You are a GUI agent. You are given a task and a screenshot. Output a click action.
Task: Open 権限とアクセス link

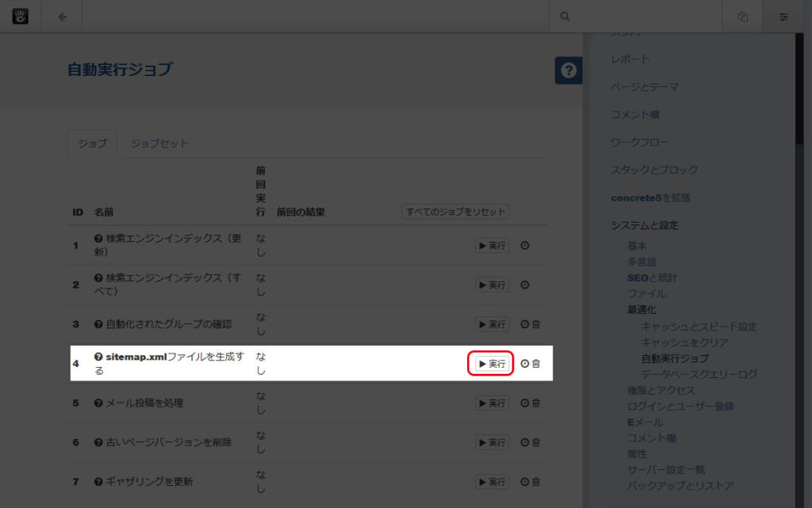661,390
